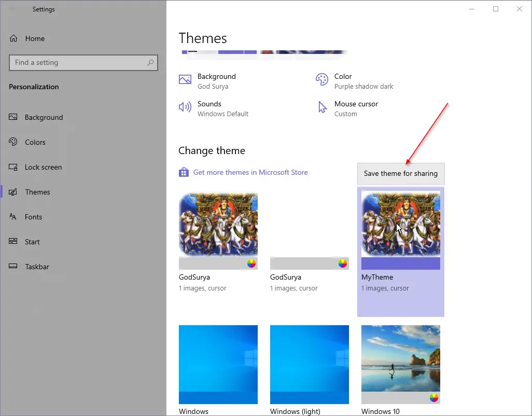
Task: Click the Windows (light) label
Action: pos(295,411)
